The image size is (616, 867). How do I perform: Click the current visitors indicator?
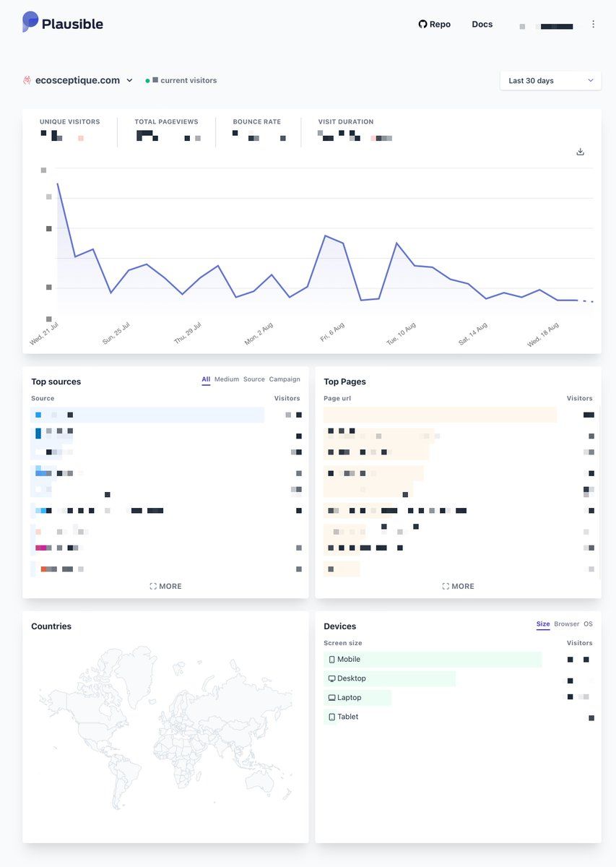click(181, 80)
